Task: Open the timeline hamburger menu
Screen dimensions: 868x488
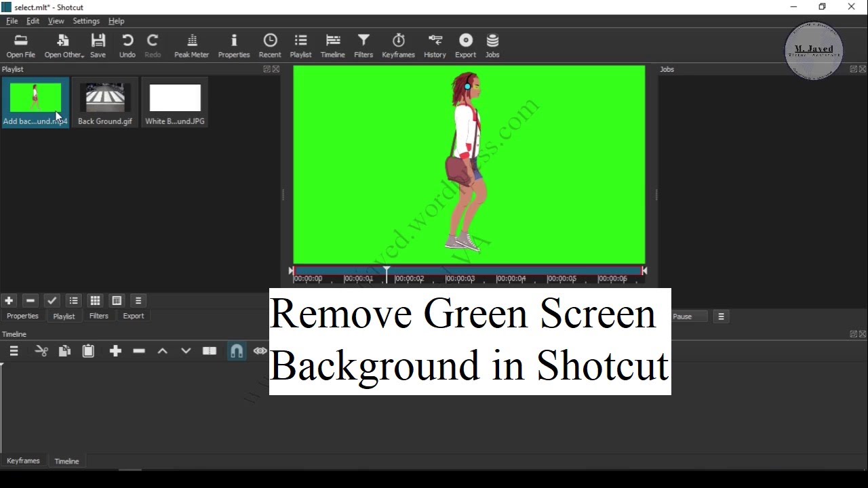Action: pyautogui.click(x=14, y=351)
